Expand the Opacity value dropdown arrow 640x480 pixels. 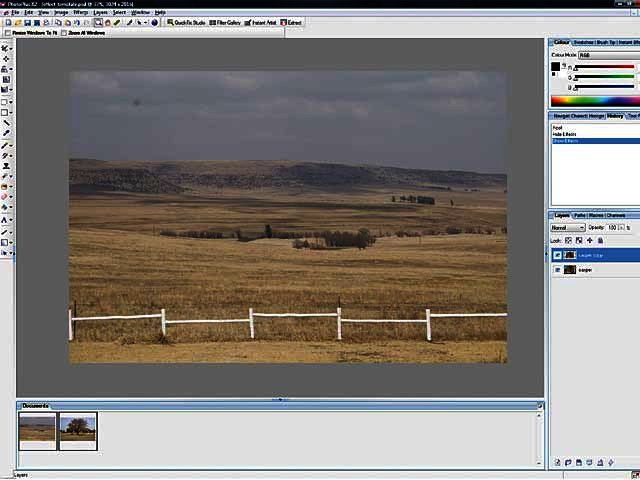(x=626, y=228)
